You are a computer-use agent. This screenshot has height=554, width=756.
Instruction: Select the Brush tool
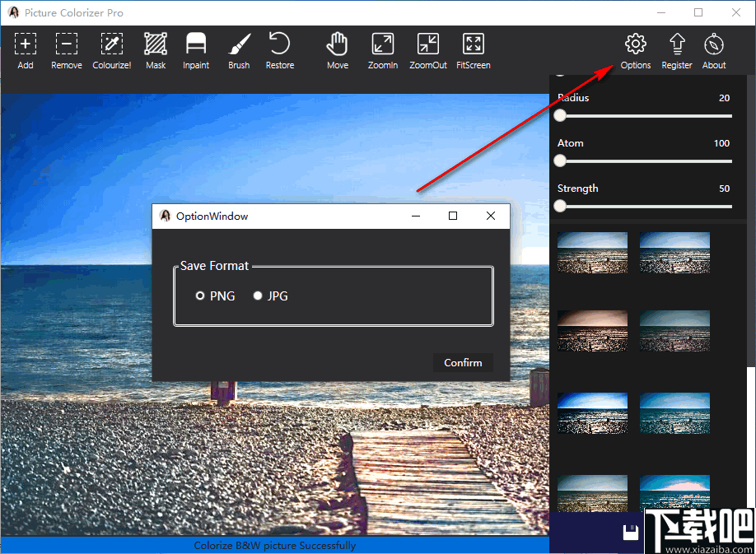[239, 49]
